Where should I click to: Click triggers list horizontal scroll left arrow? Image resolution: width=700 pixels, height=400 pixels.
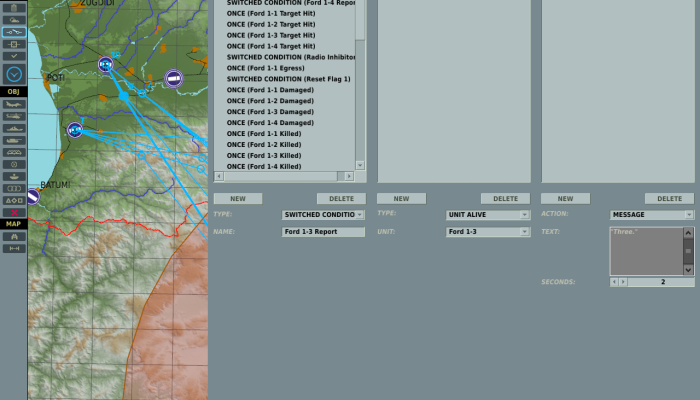point(219,176)
